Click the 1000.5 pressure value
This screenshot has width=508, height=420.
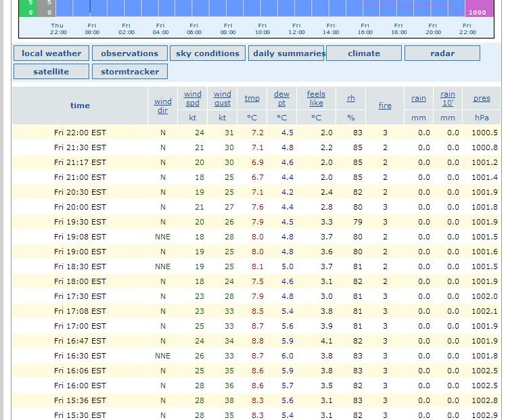coord(485,133)
